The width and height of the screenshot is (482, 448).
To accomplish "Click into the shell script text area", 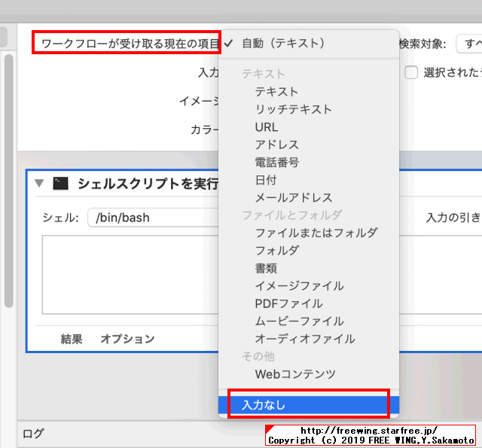I will click(130, 275).
